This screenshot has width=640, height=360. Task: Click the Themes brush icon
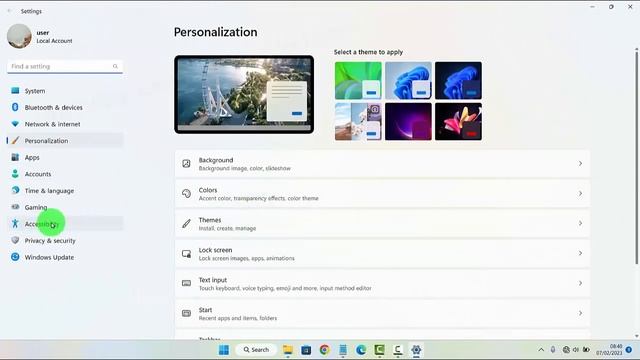pos(186,223)
